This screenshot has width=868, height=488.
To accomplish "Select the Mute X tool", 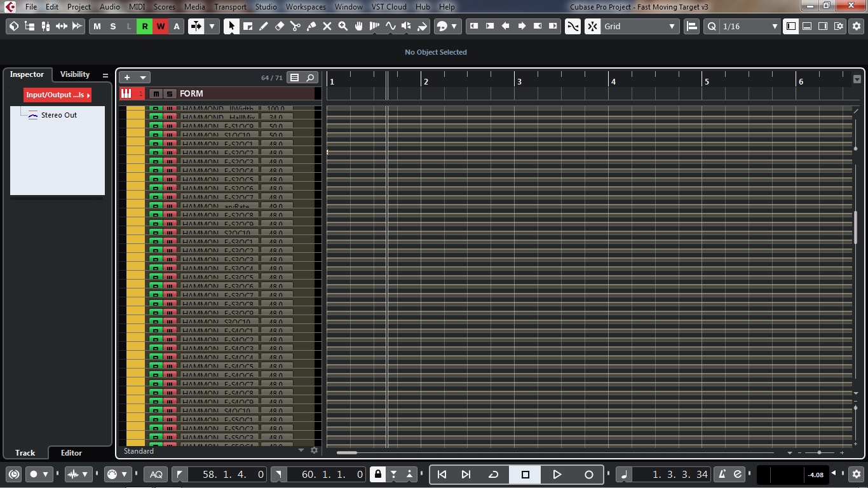I will [327, 26].
